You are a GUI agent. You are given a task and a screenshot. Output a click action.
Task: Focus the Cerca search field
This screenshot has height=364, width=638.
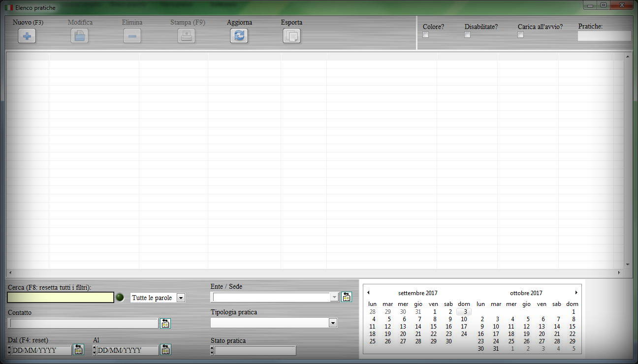pos(61,298)
